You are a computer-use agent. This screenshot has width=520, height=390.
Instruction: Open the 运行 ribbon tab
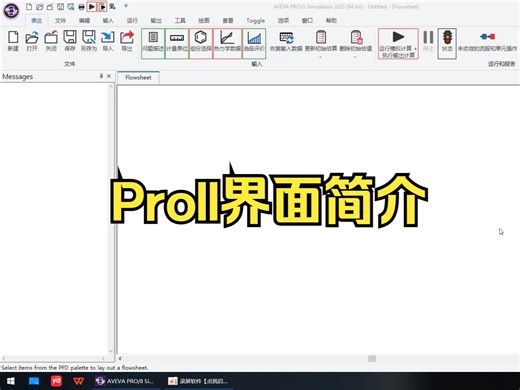[132, 21]
